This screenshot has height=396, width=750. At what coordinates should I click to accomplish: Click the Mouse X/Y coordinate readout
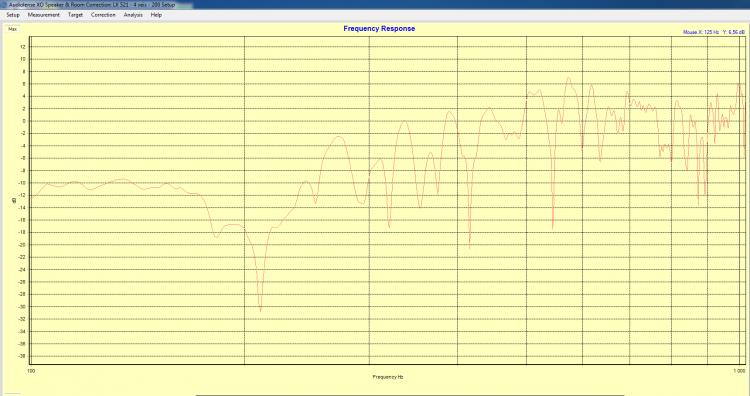click(x=713, y=32)
